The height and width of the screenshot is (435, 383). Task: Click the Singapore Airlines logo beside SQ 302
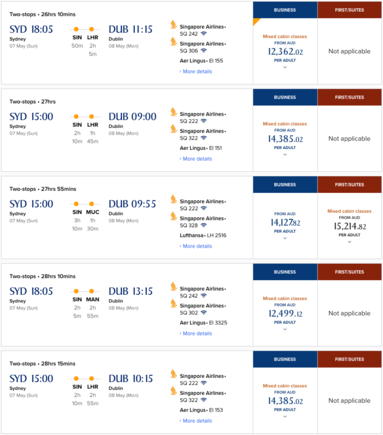coord(174,304)
